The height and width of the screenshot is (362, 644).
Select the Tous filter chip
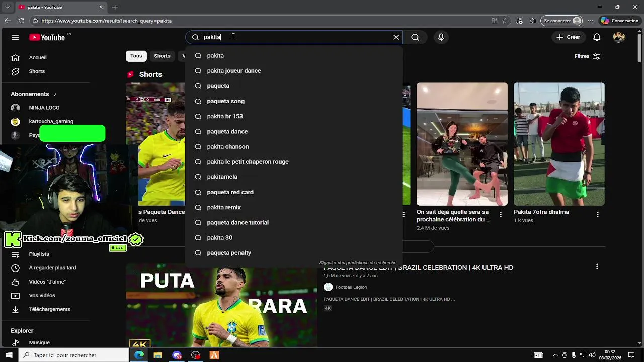click(x=136, y=56)
